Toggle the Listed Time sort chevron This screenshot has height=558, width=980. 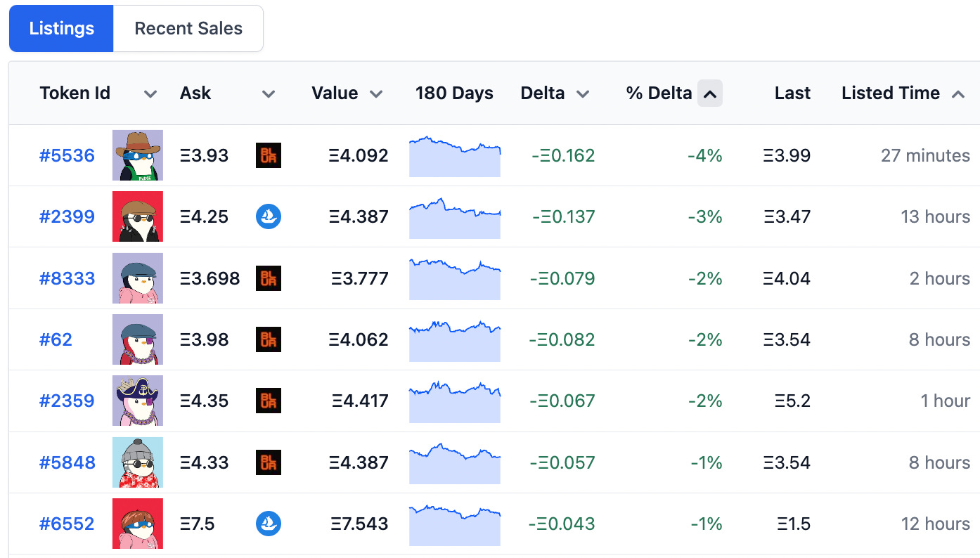tap(958, 93)
